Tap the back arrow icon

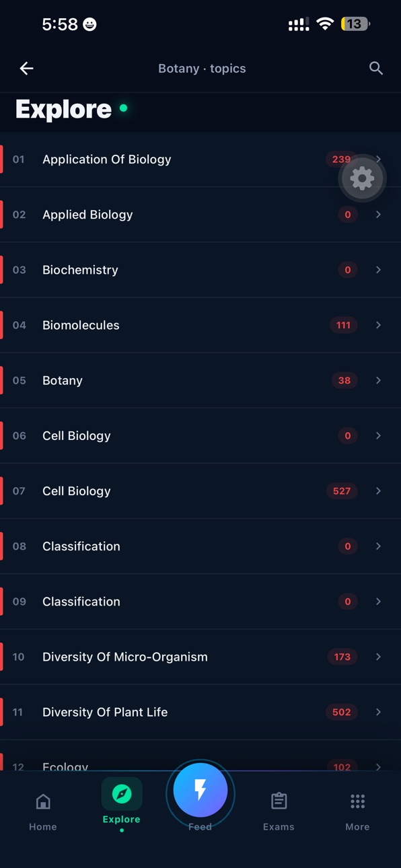26,69
